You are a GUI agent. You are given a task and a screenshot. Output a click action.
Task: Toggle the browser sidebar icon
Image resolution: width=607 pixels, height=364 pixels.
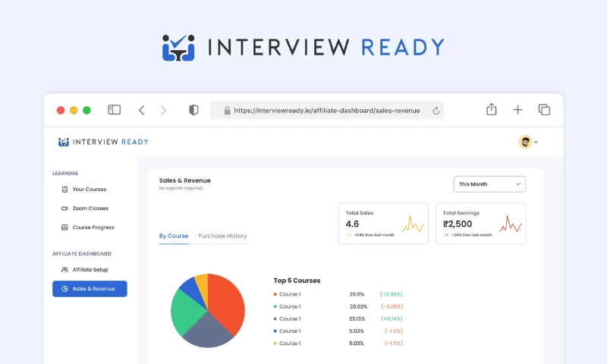[x=114, y=110]
